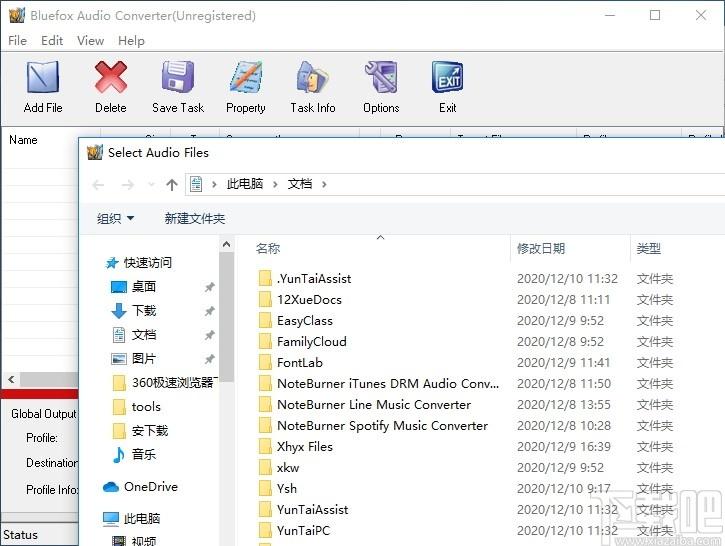Click left scroll arrow in Bluefox task list
The height and width of the screenshot is (546, 725).
(x=12, y=380)
